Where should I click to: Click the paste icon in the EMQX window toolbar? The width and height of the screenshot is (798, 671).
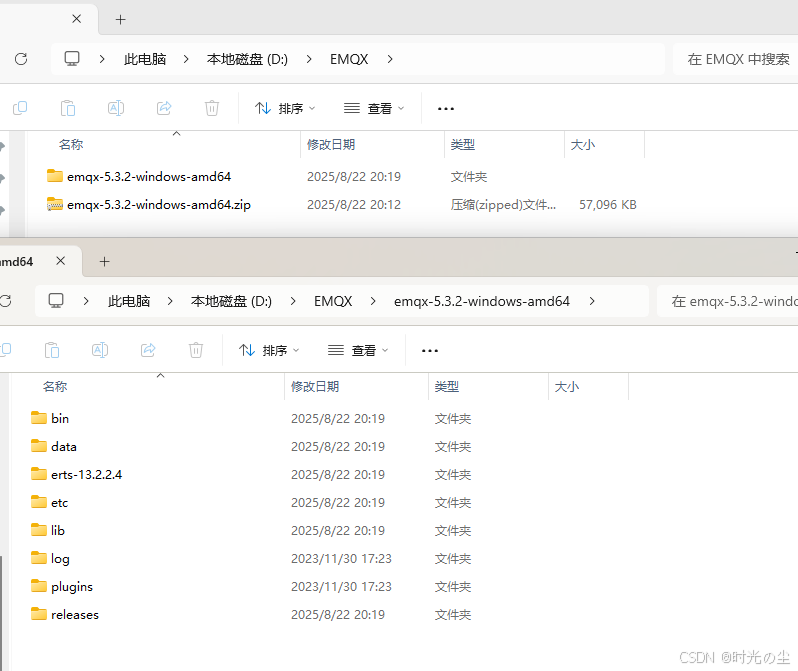pyautogui.click(x=68, y=108)
